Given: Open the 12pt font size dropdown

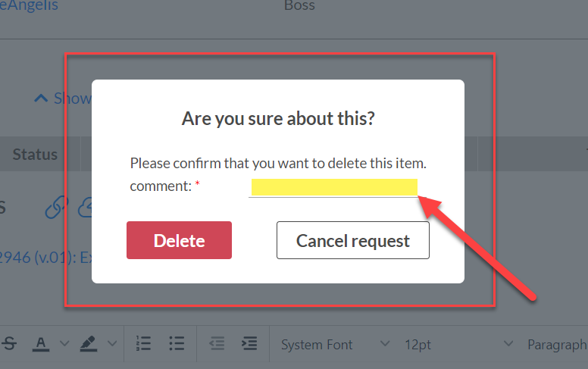Looking at the screenshot, I should [x=458, y=344].
